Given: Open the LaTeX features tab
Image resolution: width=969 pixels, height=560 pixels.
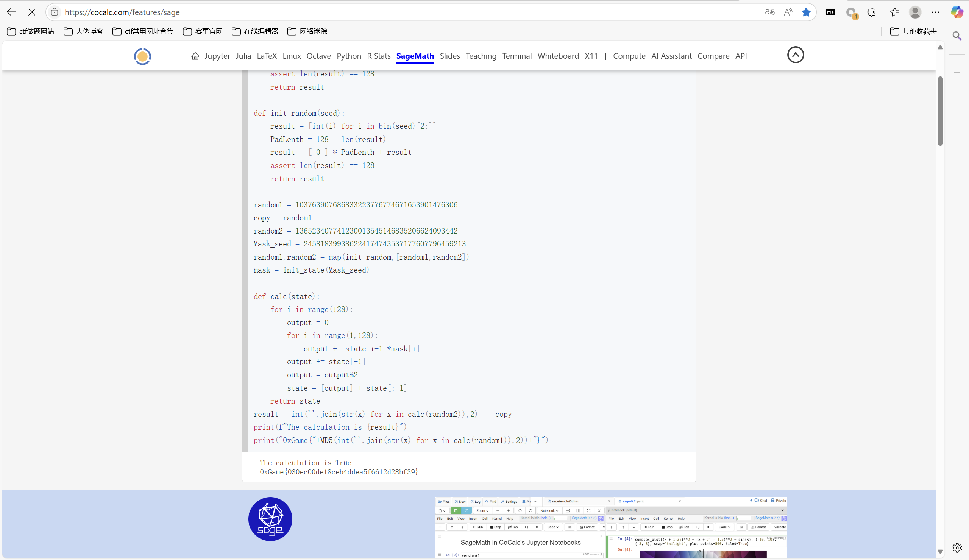Looking at the screenshot, I should pyautogui.click(x=267, y=56).
